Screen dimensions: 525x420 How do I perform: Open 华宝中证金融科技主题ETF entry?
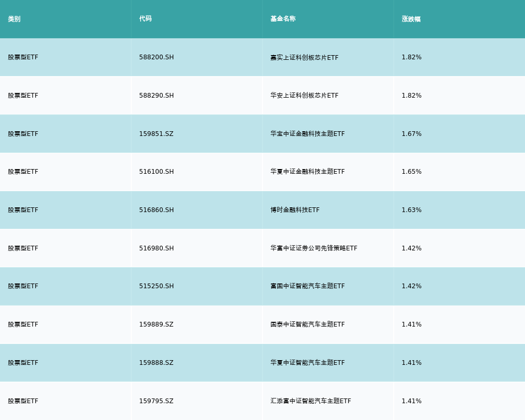point(308,134)
